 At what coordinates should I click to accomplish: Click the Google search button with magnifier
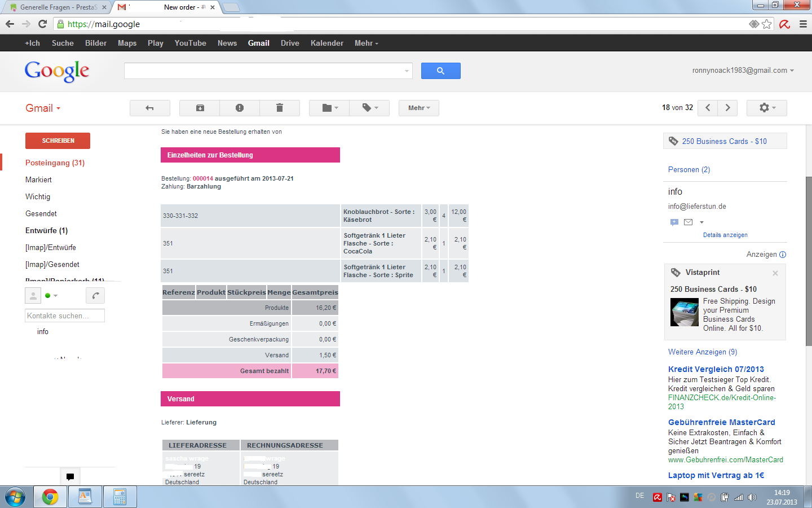point(441,71)
